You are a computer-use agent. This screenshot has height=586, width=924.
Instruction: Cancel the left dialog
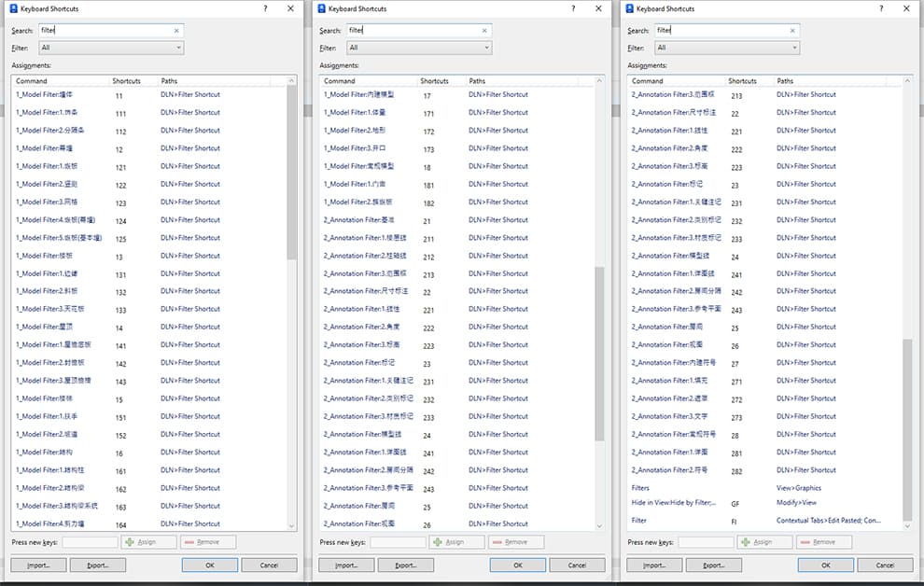pyautogui.click(x=270, y=565)
